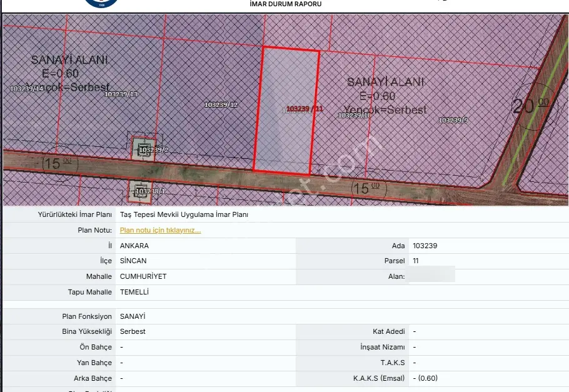Click parcel label 103239/13 on map

pyautogui.click(x=121, y=94)
